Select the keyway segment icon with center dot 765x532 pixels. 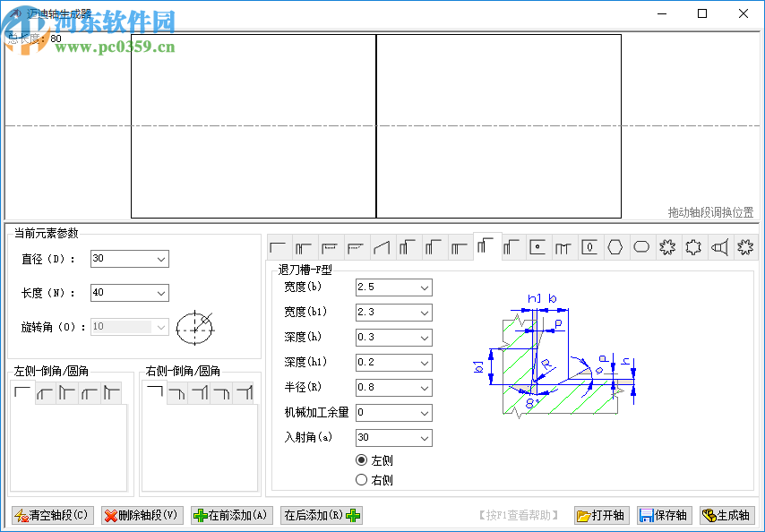pyautogui.click(x=537, y=246)
